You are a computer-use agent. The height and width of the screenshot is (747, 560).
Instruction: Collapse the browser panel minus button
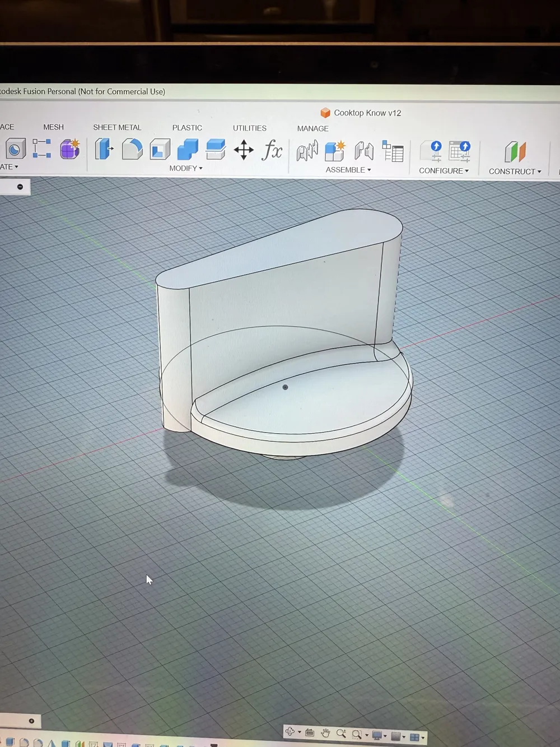pos(20,187)
